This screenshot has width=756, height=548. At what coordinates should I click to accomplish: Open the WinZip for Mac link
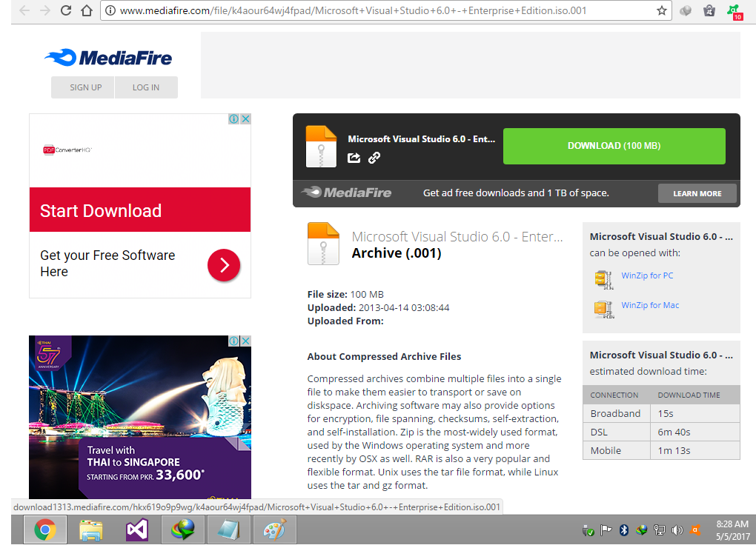(x=649, y=304)
